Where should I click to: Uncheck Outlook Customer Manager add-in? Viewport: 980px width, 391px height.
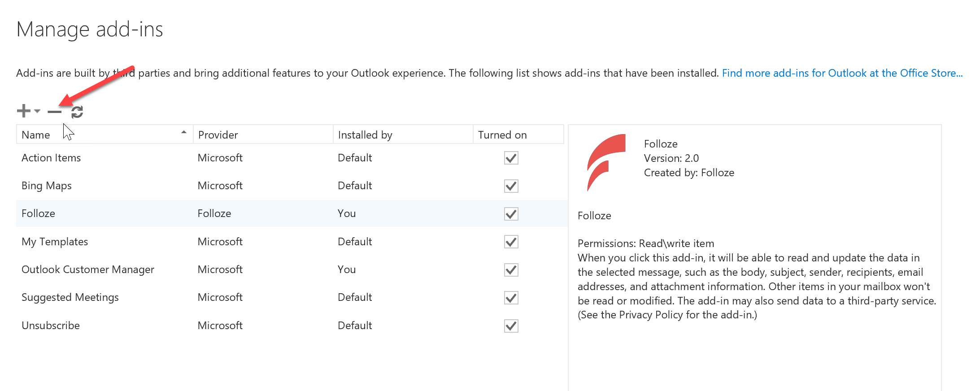click(511, 270)
